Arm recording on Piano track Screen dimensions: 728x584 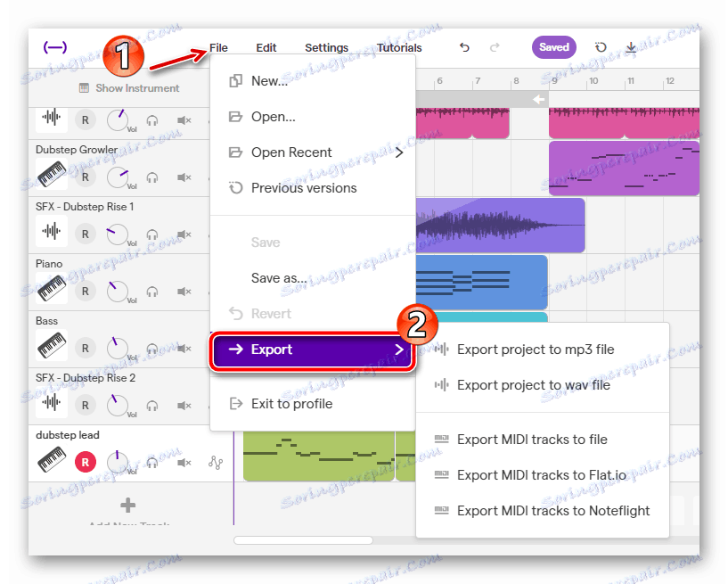tap(85, 292)
